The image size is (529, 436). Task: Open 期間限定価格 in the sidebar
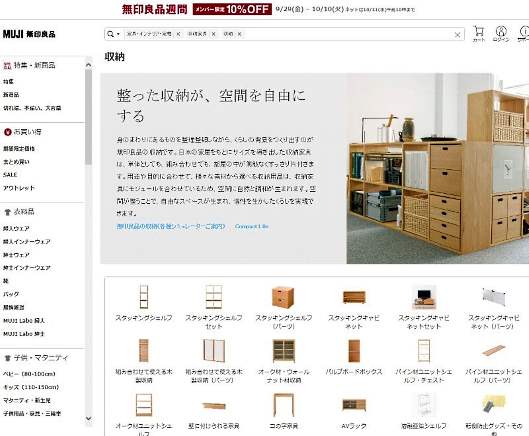click(19, 148)
